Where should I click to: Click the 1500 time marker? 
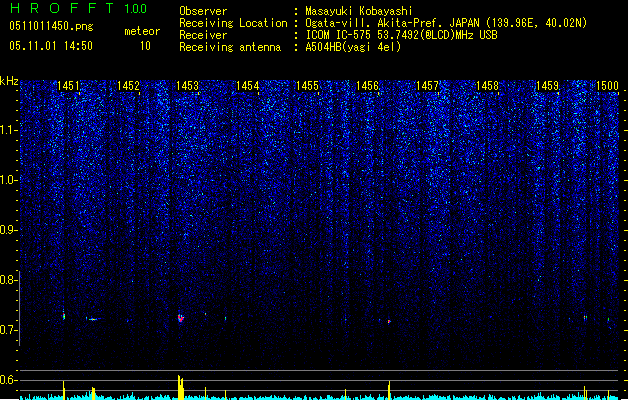pyautogui.click(x=607, y=86)
